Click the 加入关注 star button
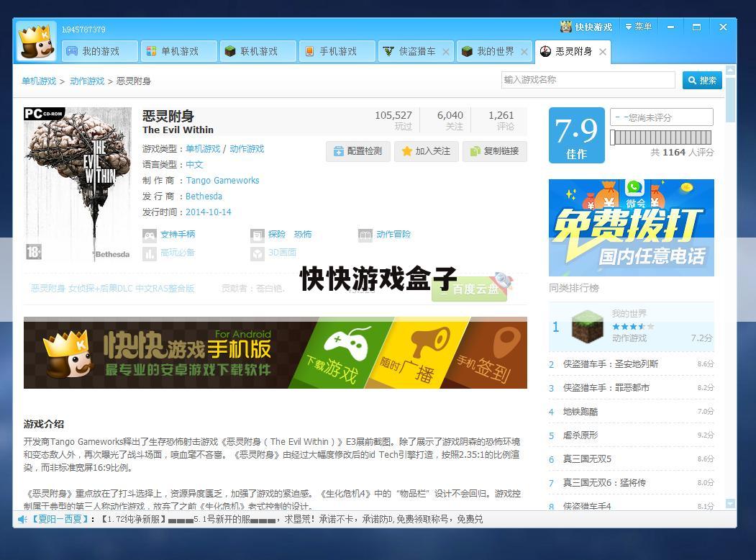The width and height of the screenshot is (756, 560). tap(427, 151)
